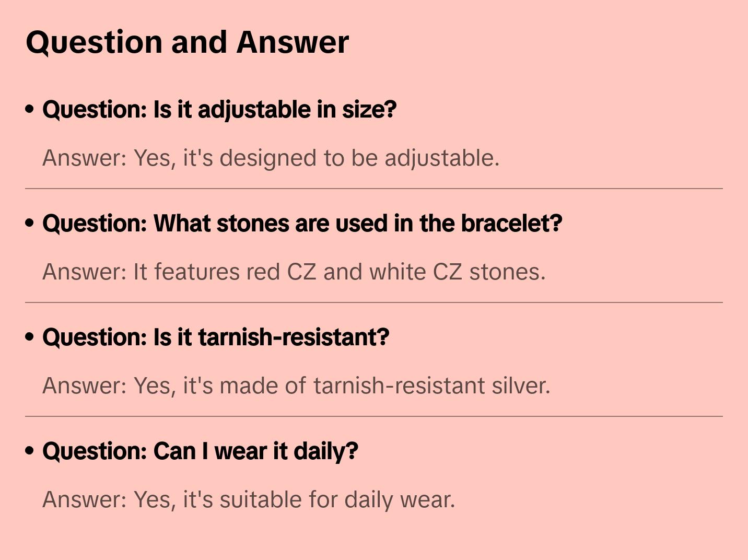
Task: Click the word "Answer" in the page heading
Action: (293, 42)
